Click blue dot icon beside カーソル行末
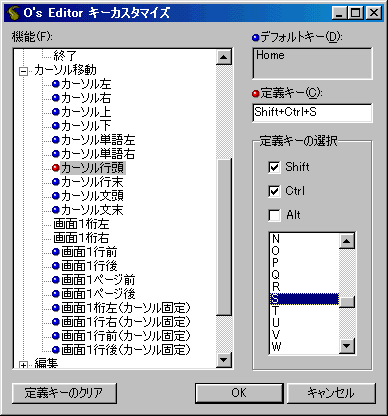This screenshot has height=416, width=388. [56, 182]
